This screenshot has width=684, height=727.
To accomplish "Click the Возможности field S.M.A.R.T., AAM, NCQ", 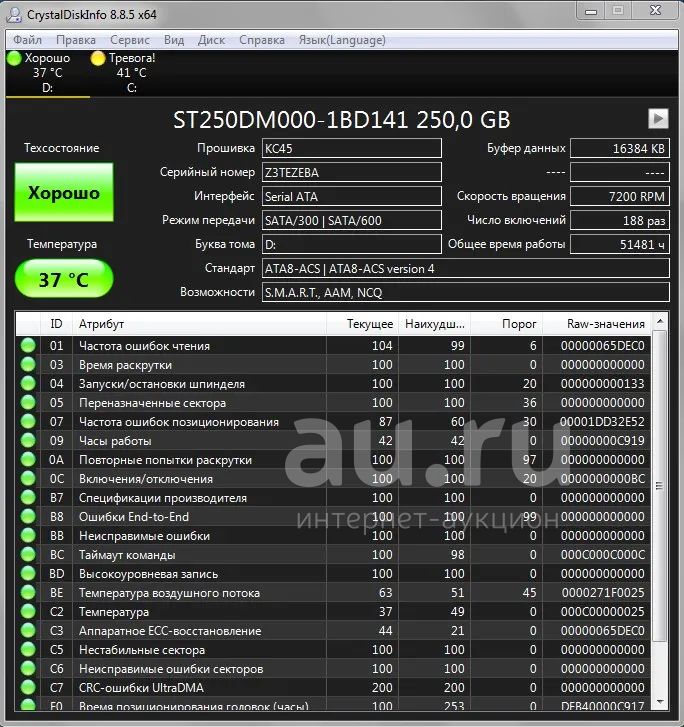I will click(x=466, y=293).
